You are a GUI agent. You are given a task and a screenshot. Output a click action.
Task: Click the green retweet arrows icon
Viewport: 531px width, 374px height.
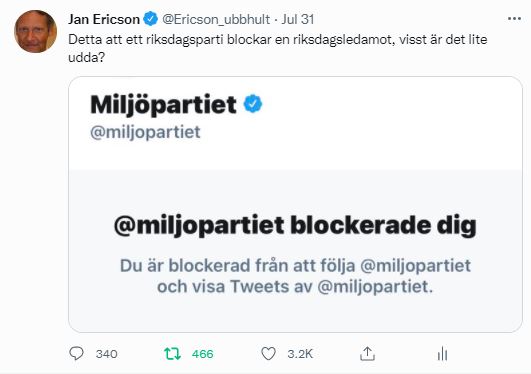point(172,354)
